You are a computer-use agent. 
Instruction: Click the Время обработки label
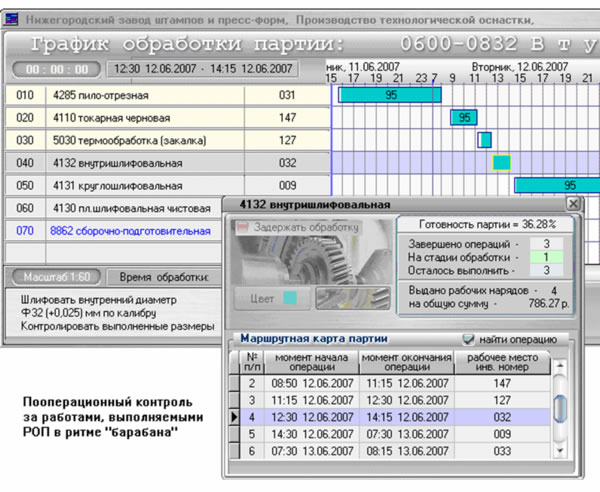[x=164, y=277]
